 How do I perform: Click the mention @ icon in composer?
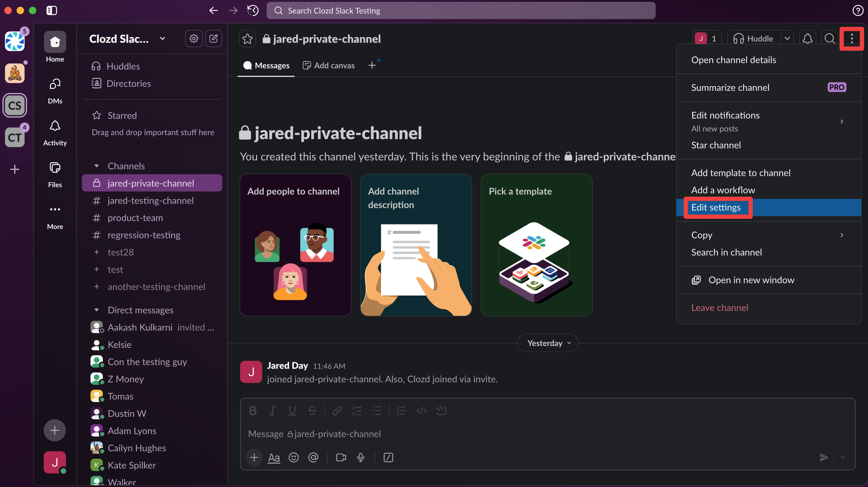point(313,457)
